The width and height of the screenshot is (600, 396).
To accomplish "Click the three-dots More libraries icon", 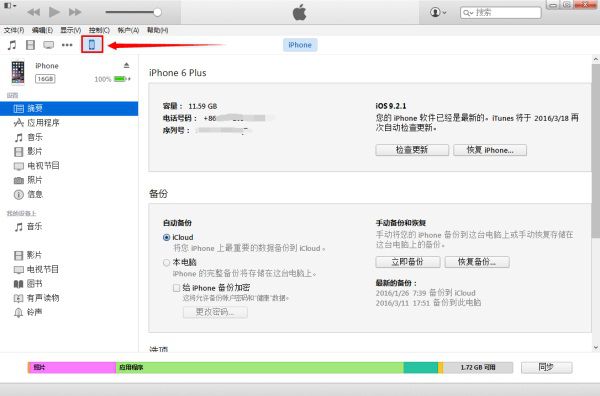I will [x=67, y=45].
